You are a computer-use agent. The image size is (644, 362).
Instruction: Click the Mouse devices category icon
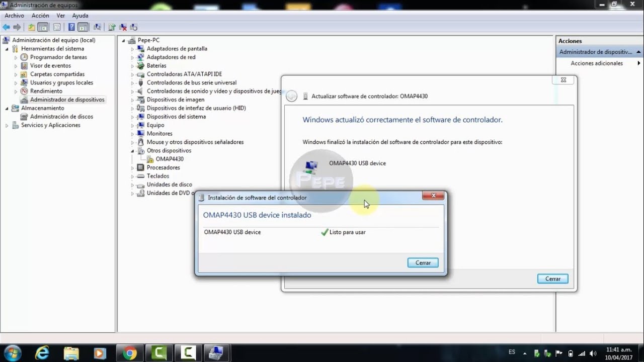click(x=141, y=142)
